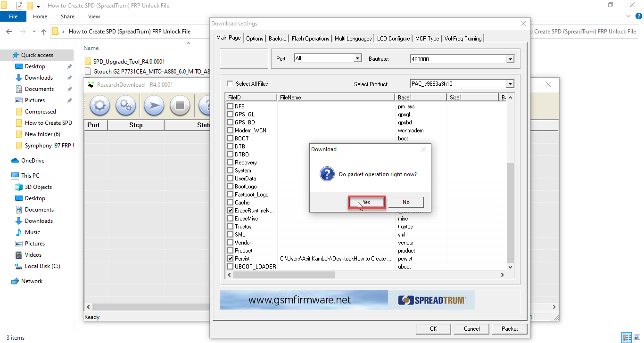This screenshot has height=343, width=644.
Task: Open the Port dropdown
Action: pos(357,58)
